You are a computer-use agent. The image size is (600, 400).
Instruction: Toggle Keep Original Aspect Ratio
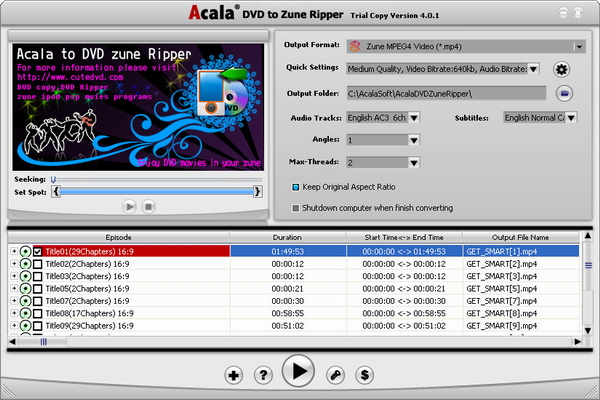(x=295, y=187)
